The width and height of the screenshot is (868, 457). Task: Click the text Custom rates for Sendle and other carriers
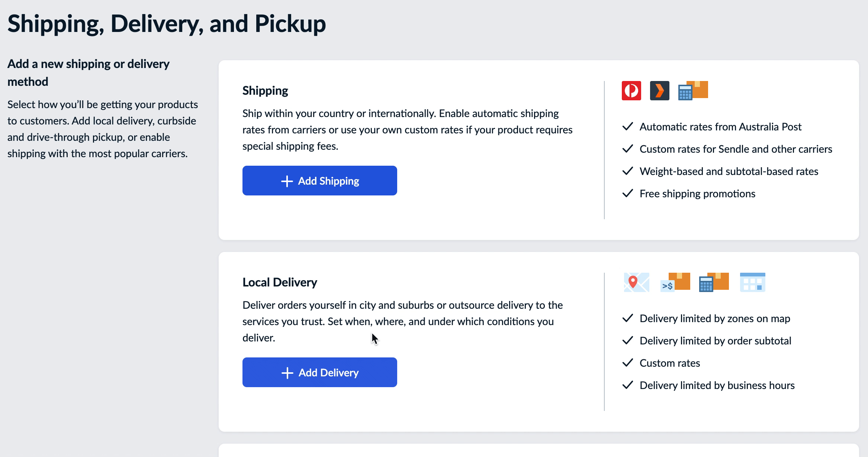click(x=736, y=149)
